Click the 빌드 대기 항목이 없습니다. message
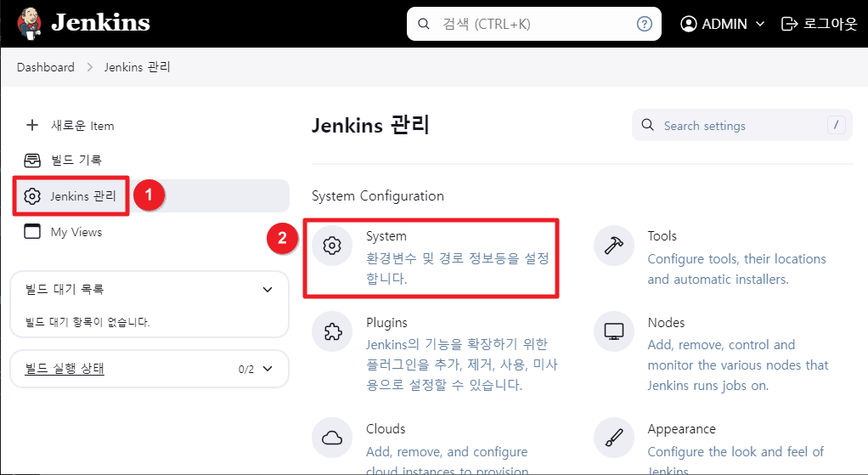Screen dimensions: 868x475 tap(87, 322)
